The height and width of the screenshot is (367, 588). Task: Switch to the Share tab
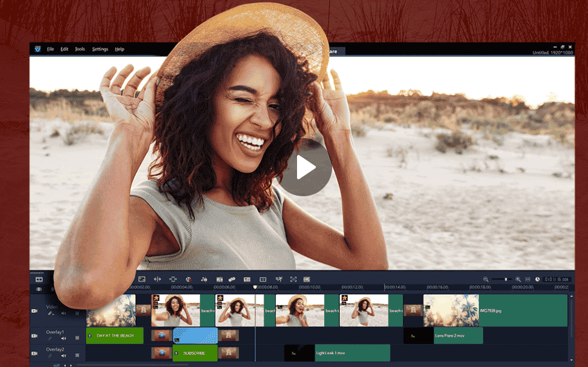336,51
